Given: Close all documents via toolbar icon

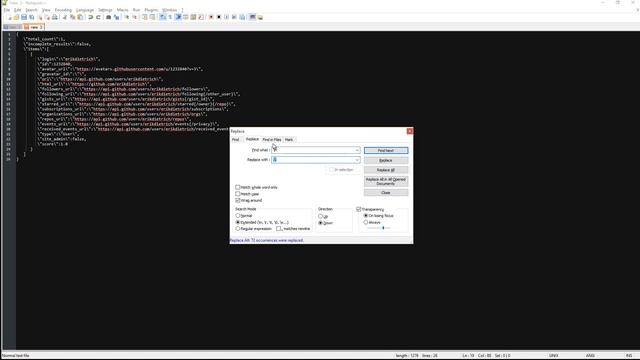Looking at the screenshot, I should pyautogui.click(x=47, y=17).
